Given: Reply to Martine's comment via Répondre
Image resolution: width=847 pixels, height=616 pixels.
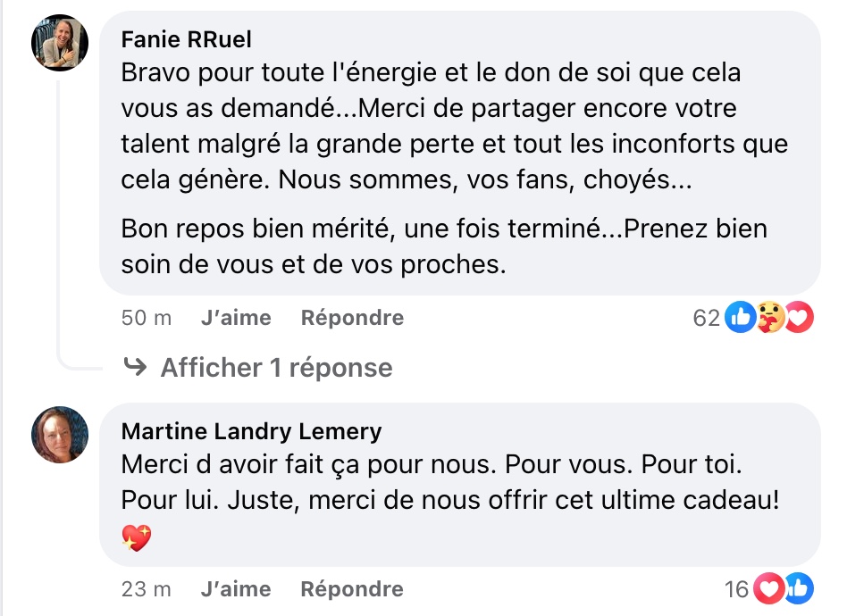Looking at the screenshot, I should 352,589.
